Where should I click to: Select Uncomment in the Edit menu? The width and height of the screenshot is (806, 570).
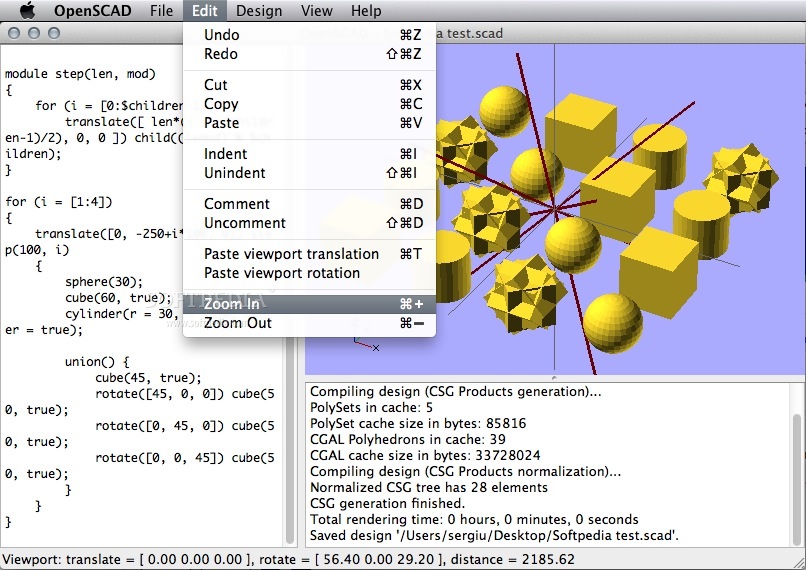(245, 223)
